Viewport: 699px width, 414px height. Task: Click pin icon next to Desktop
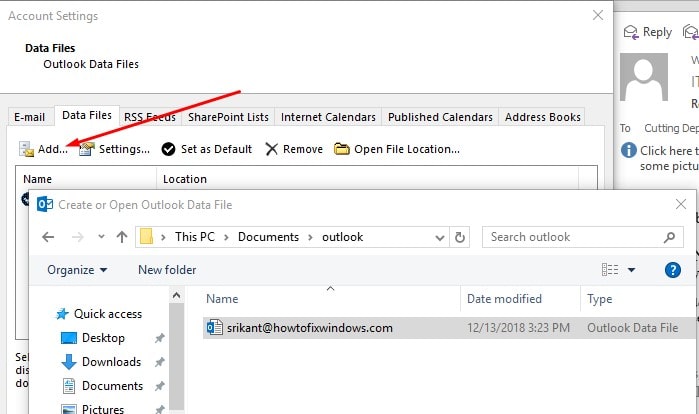tap(159, 338)
